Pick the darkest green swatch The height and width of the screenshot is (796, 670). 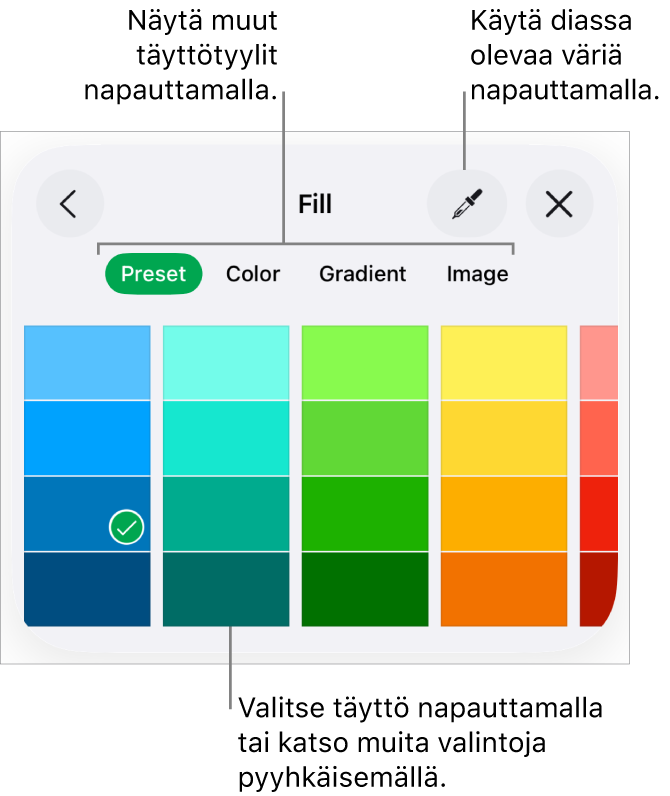365,589
